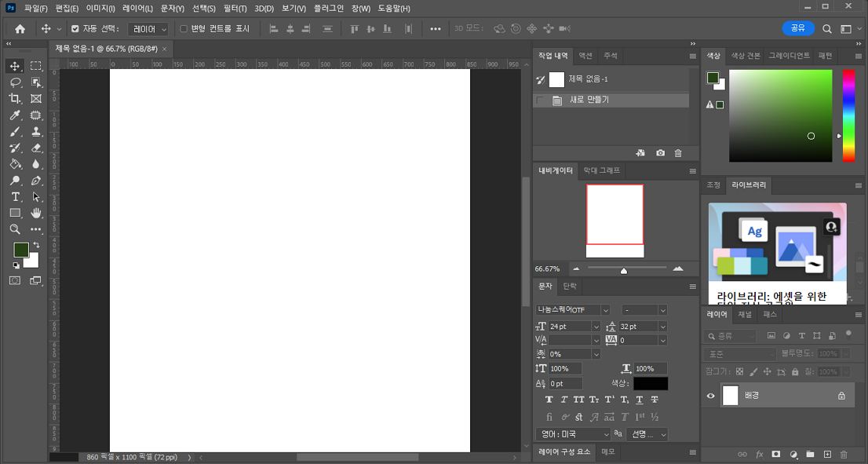Create a new group folder icon
The width and height of the screenshot is (868, 464).
811,455
